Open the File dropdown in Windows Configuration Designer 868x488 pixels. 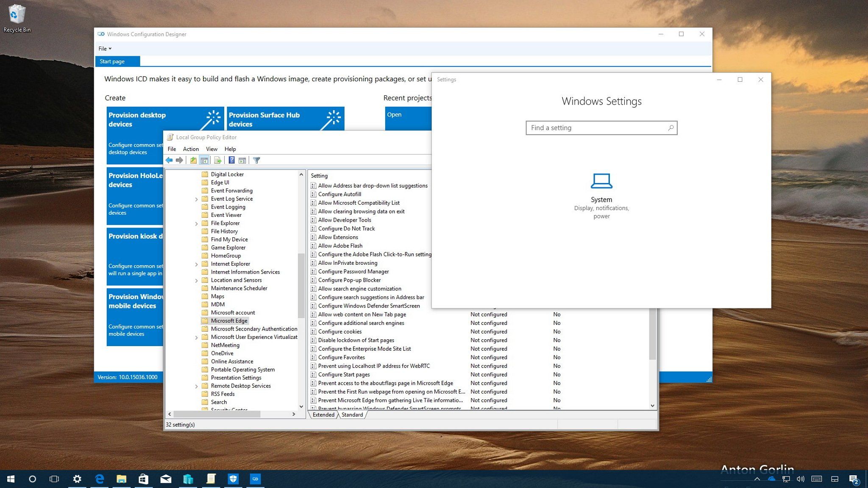(105, 49)
